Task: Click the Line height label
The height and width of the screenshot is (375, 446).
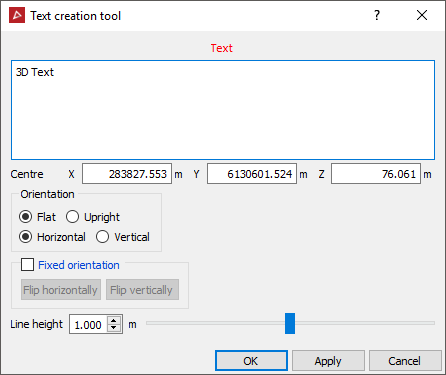Action: pos(36,324)
